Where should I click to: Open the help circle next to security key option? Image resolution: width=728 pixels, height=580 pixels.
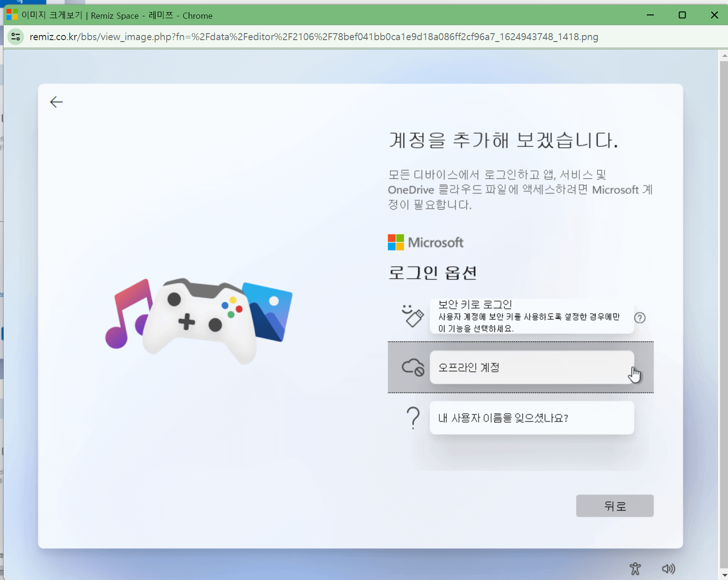640,318
